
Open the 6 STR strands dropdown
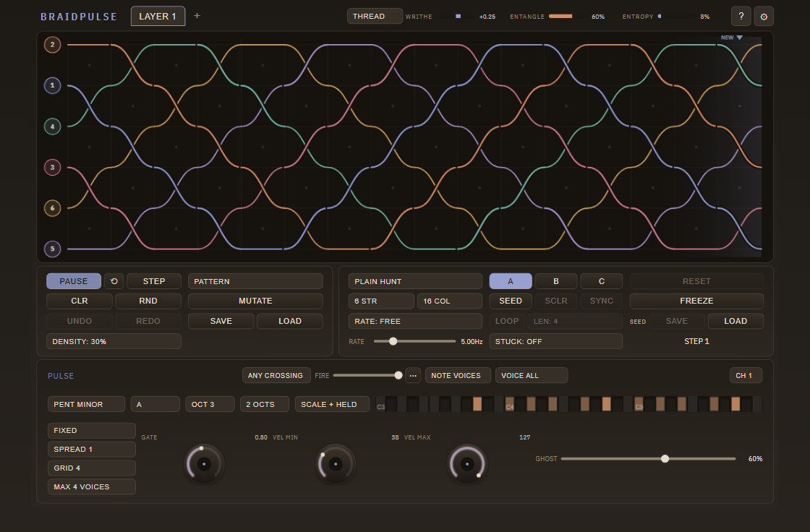381,301
